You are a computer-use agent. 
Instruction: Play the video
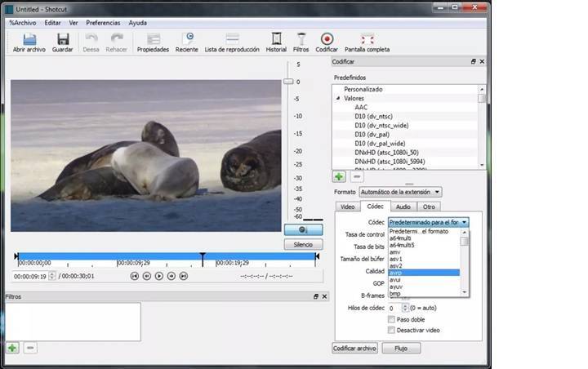[159, 276]
